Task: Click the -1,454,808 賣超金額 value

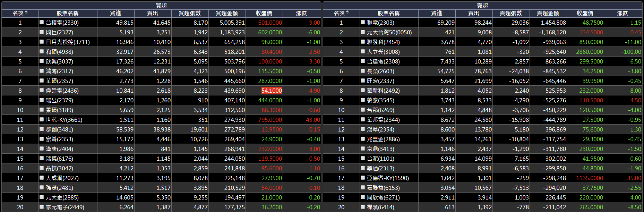Action: pyautogui.click(x=552, y=23)
